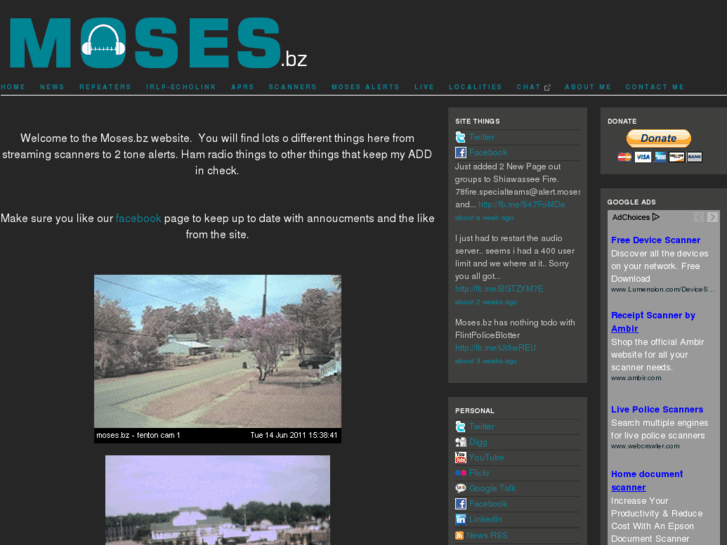This screenshot has width=727, height=545.
Task: Click the AdChoices label
Action: click(x=631, y=217)
